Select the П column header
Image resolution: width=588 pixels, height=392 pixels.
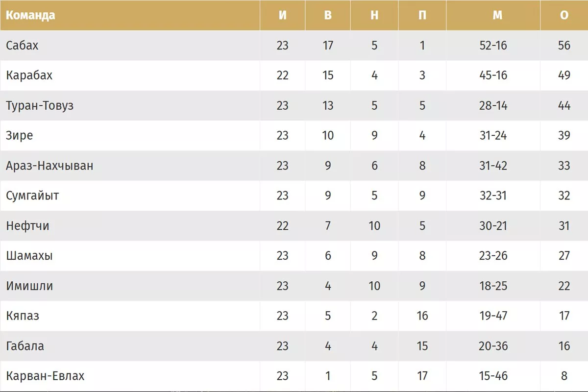422,15
